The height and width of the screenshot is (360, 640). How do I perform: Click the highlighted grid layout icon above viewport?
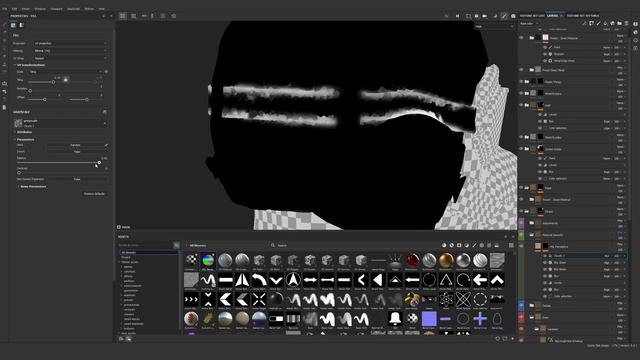click(x=122, y=16)
